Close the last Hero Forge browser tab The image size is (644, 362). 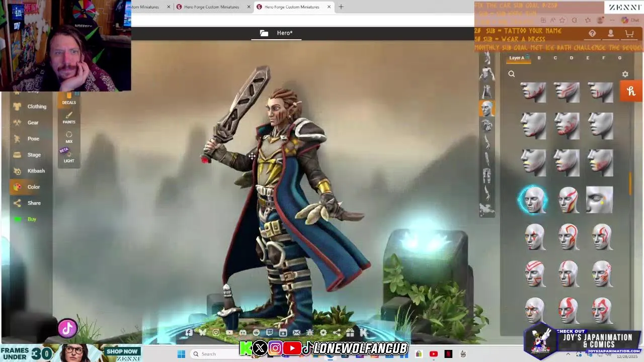pos(329,7)
